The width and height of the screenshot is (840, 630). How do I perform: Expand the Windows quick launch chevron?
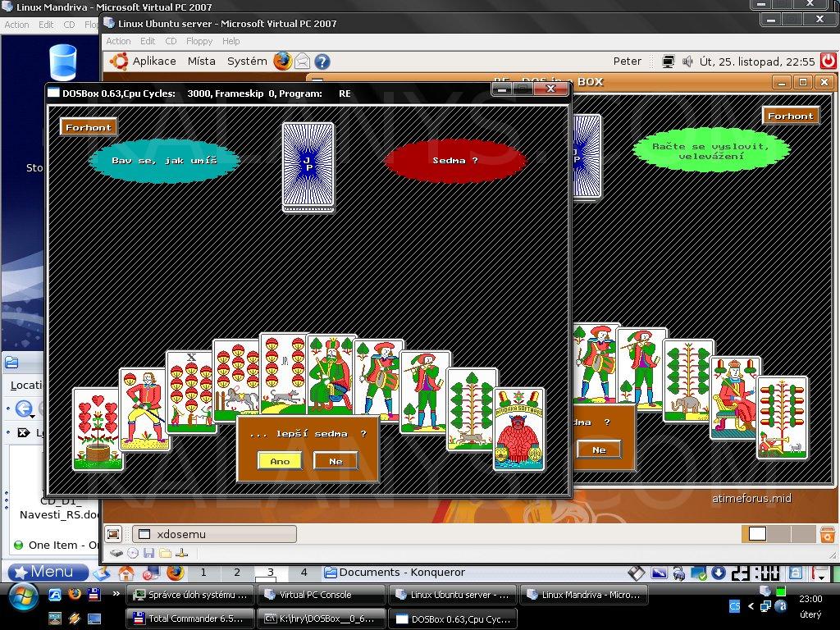[116, 594]
